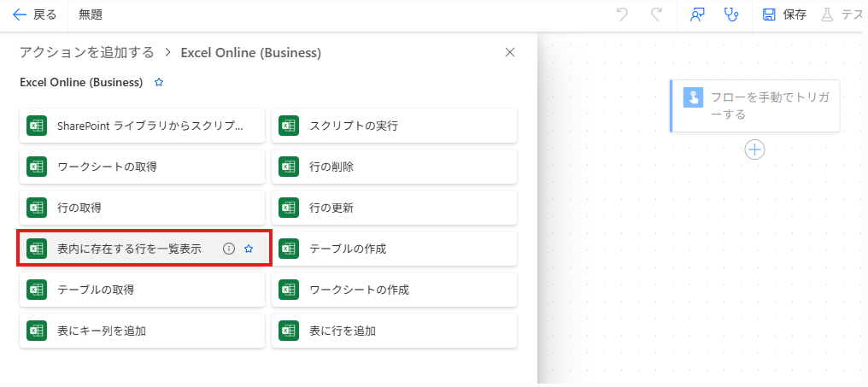
Task: Click Excel icon on SharePoint ライブラリ action
Action: point(37,126)
